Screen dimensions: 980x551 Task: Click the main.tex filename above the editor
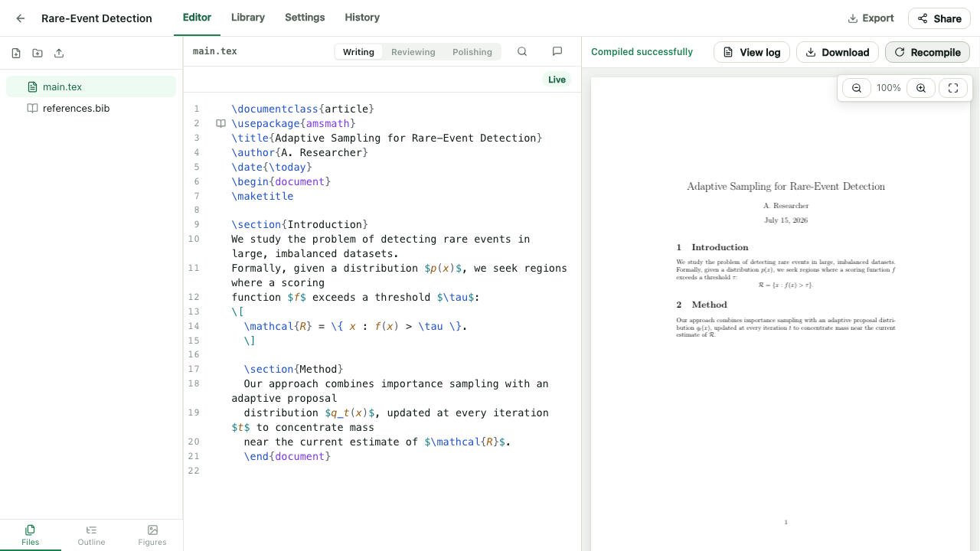(x=214, y=51)
